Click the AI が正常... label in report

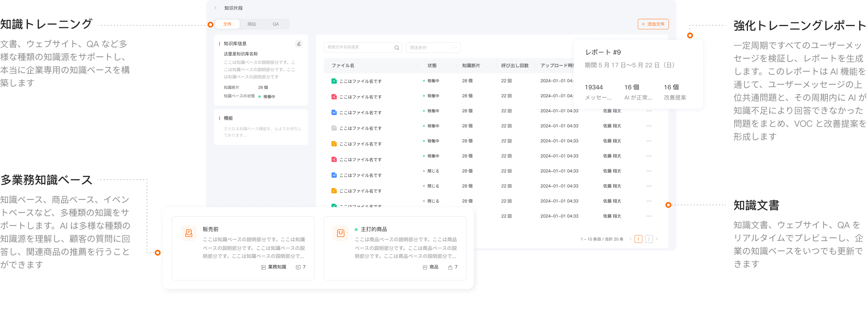(x=638, y=97)
